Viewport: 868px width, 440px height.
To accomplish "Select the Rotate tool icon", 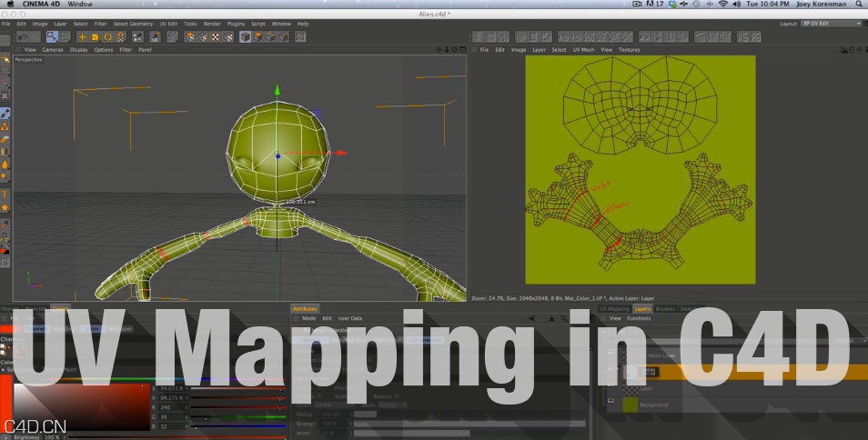I will [108, 37].
